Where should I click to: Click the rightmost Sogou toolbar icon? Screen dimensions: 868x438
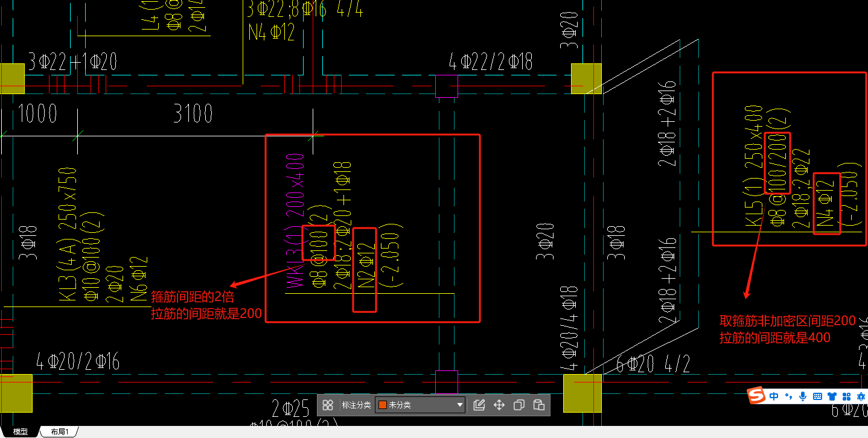pos(861,396)
